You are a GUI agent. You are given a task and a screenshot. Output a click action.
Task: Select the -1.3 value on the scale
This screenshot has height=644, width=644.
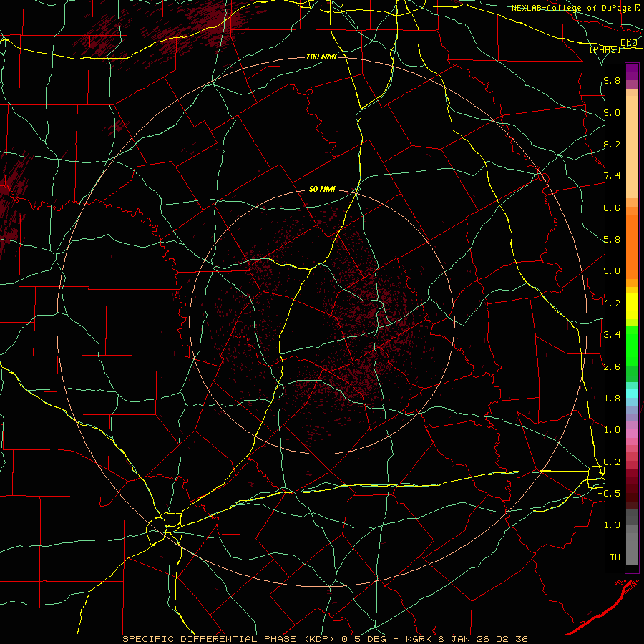[609, 525]
